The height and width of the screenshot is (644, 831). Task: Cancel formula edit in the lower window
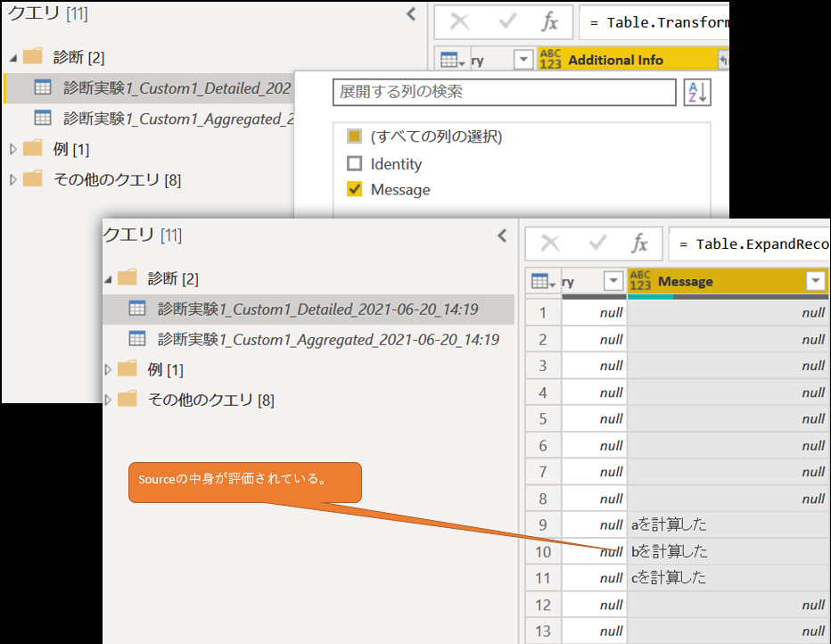[550, 244]
